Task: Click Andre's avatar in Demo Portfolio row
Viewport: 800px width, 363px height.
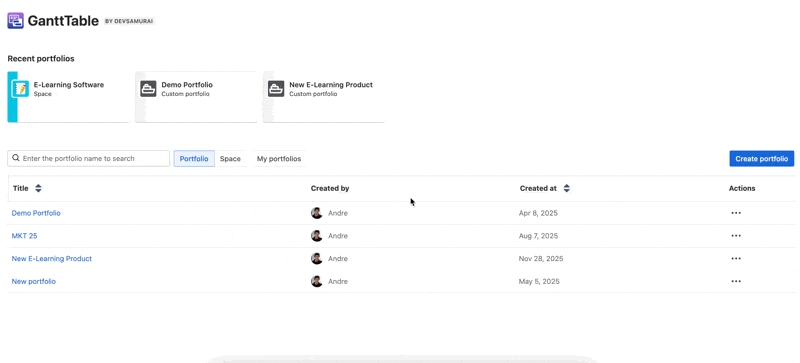Action: coord(317,213)
